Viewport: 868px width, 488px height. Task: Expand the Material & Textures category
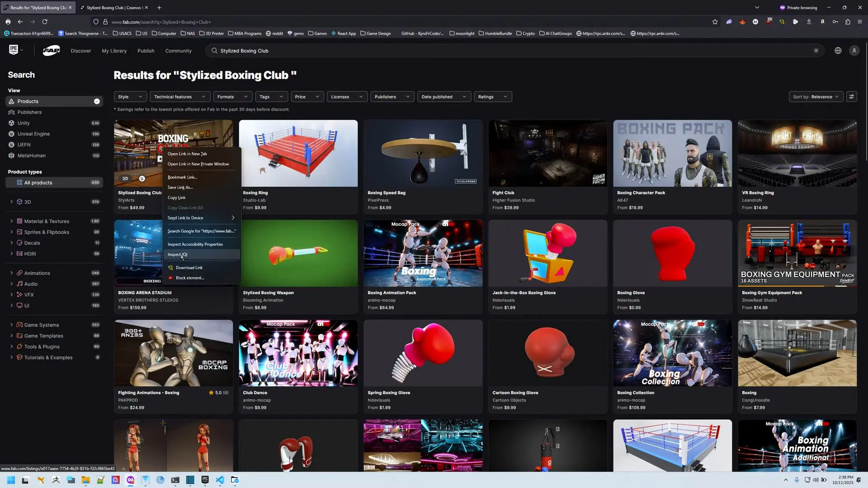click(x=11, y=221)
